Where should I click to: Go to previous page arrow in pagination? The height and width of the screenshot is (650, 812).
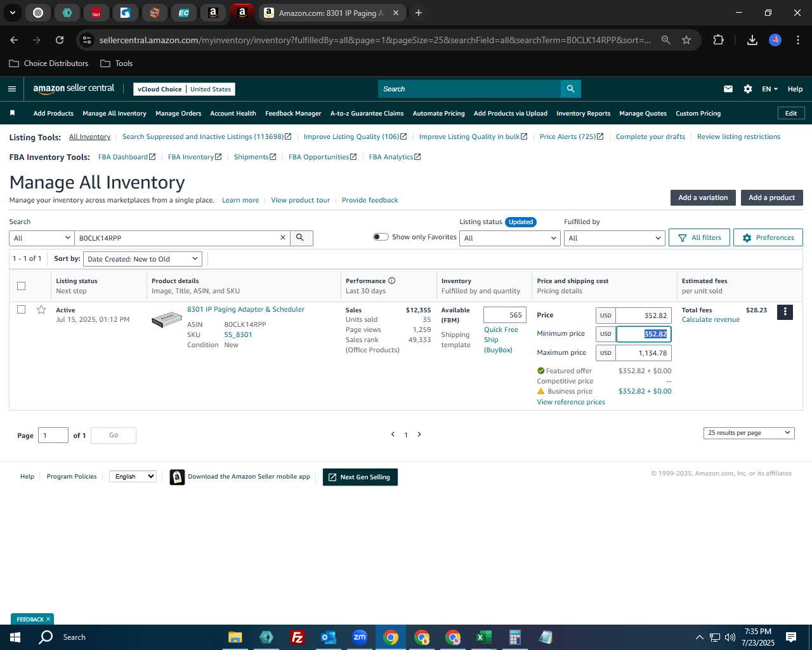[393, 434]
